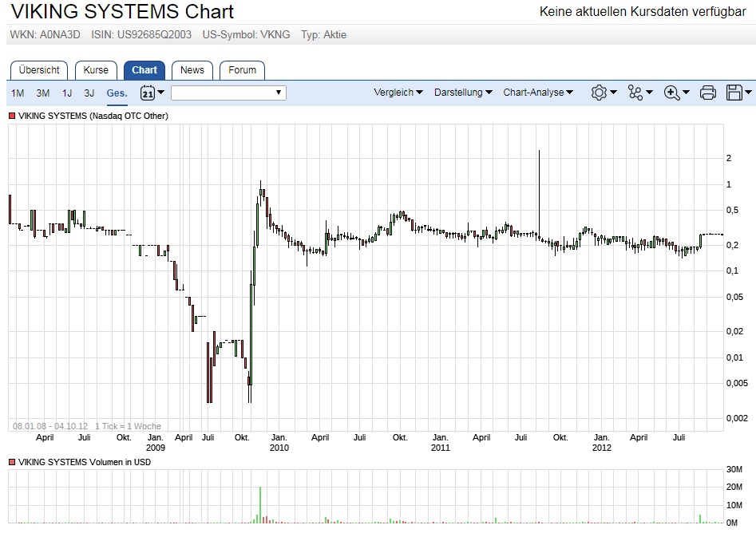Screen dimensions: 756x533
Task: Click the WKN: A0NA3D text
Action: [x=46, y=34]
